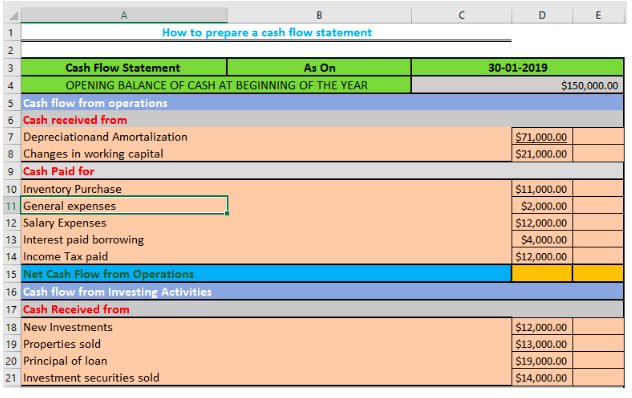Select the $2,000.00 value cell

[542, 206]
